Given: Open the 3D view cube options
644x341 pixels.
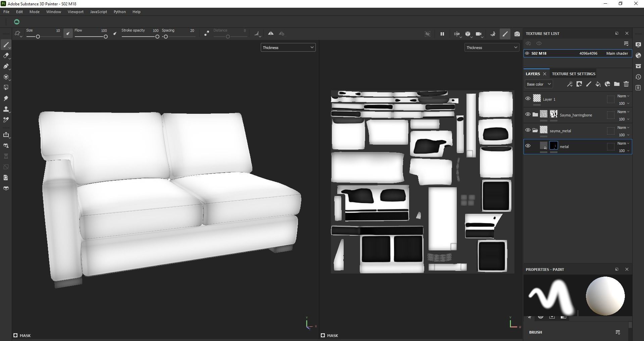Looking at the screenshot, I should (468, 34).
